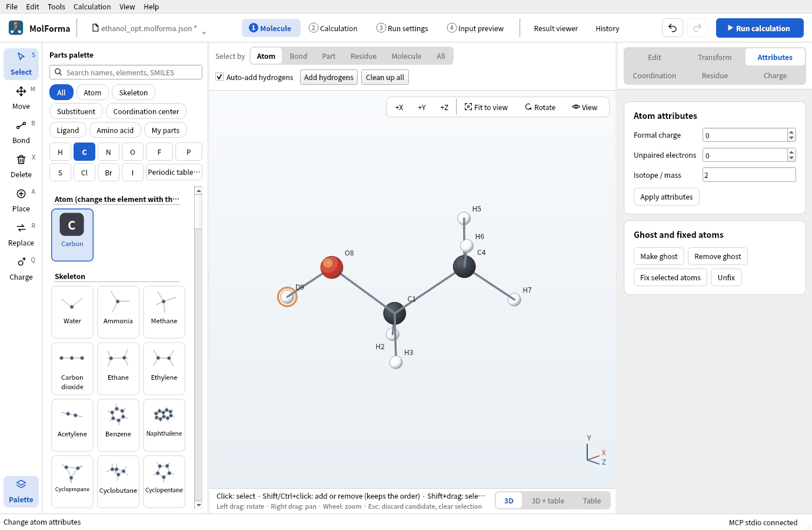
Task: Open the Periodic table picker
Action: point(174,173)
